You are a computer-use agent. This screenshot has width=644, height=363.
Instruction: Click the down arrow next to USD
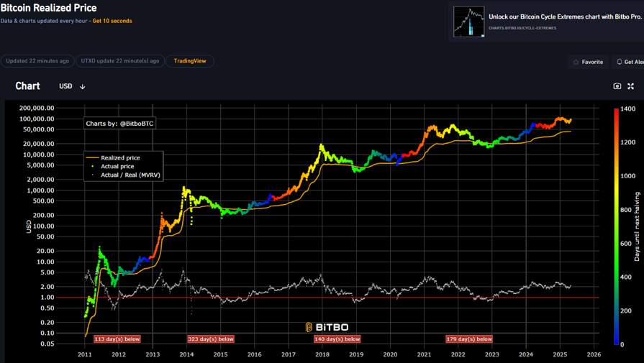(x=83, y=86)
